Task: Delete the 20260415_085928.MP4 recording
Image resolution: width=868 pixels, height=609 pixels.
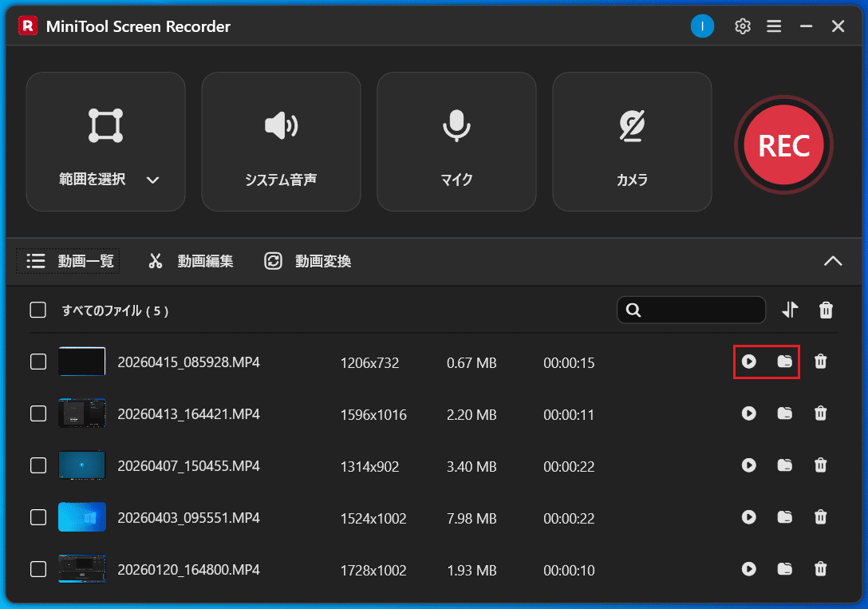Action: 821,362
